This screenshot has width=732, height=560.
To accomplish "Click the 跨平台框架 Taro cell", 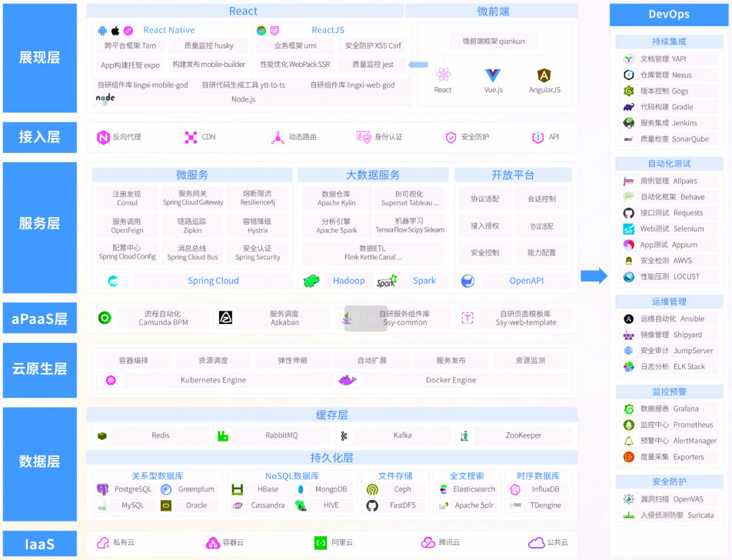I will (130, 46).
